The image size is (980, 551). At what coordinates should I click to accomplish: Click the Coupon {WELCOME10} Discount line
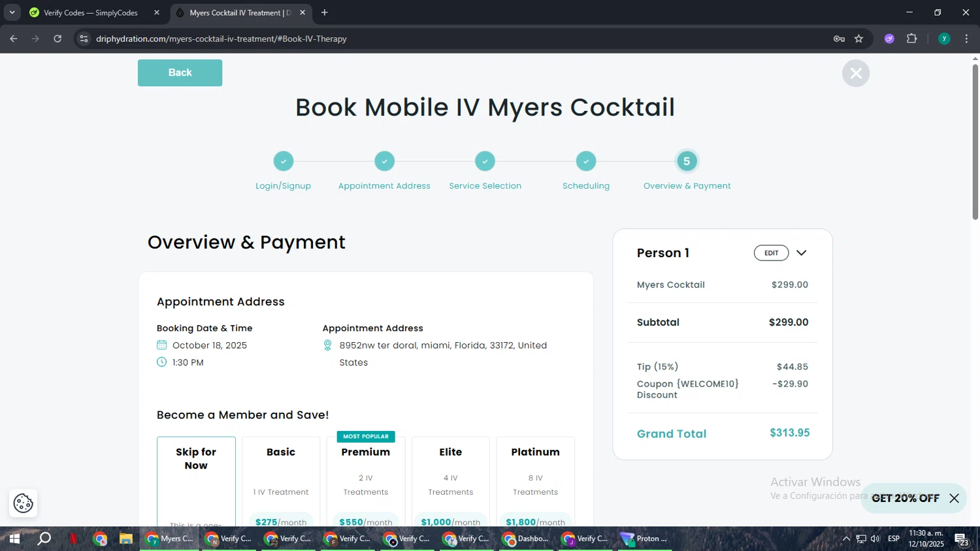723,389
